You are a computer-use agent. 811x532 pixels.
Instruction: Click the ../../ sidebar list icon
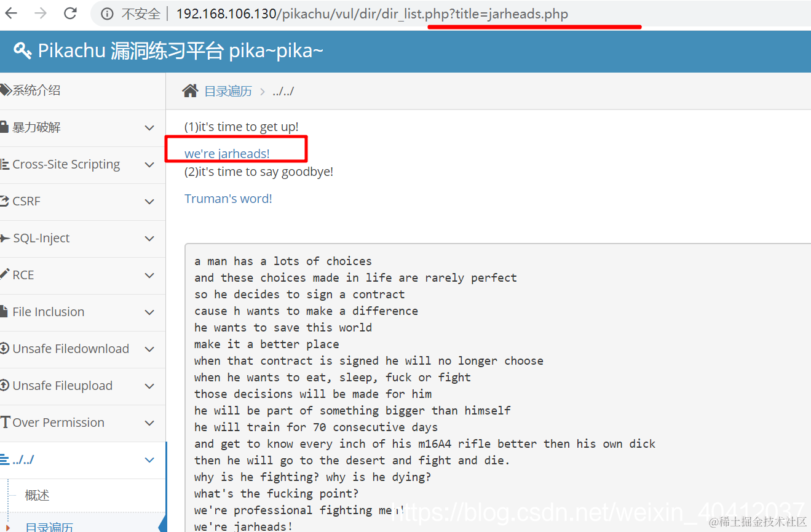click(x=5, y=459)
